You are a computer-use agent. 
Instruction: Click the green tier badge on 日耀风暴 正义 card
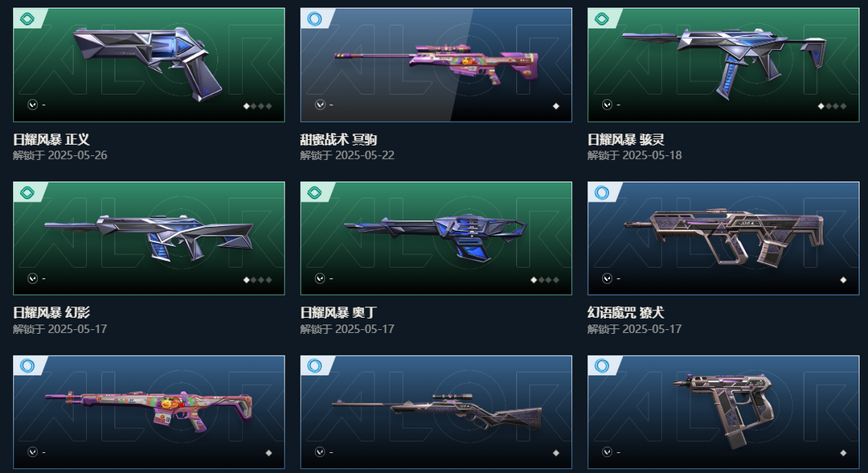(27, 19)
